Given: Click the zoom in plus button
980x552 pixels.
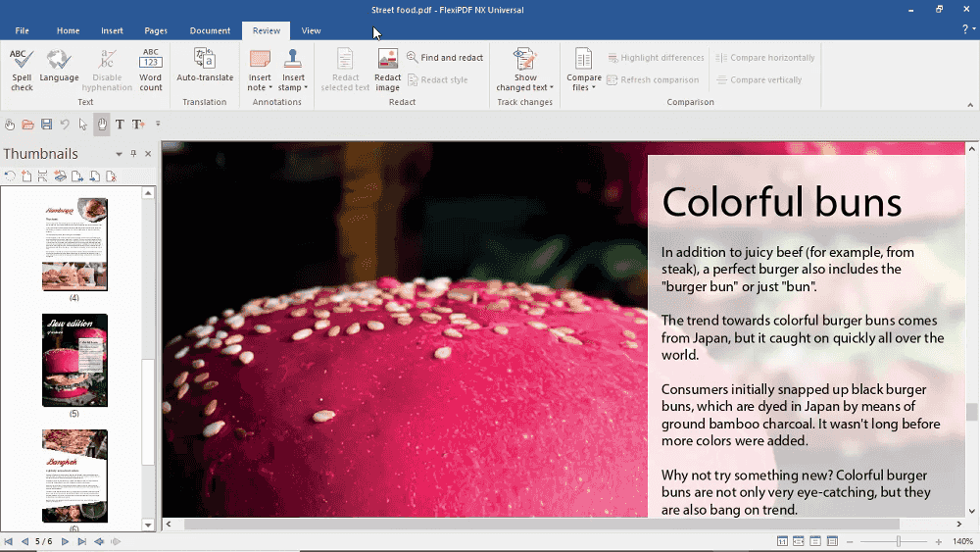Looking at the screenshot, I should click(938, 541).
